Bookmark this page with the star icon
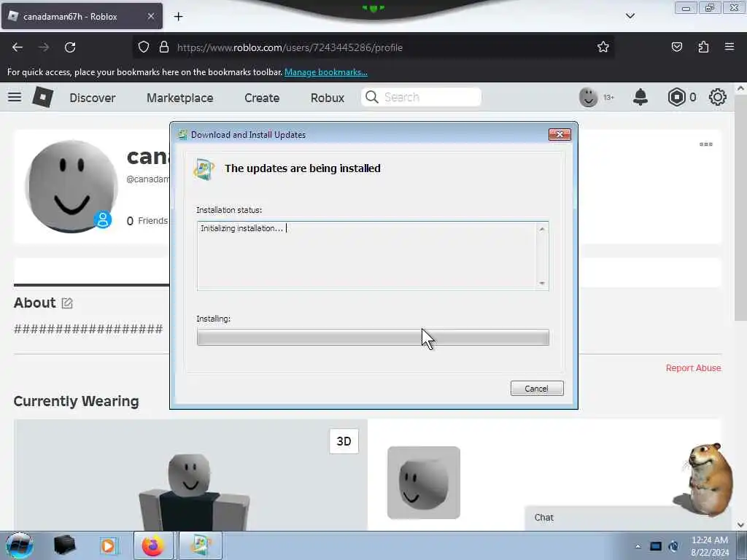The image size is (747, 560). 603,47
